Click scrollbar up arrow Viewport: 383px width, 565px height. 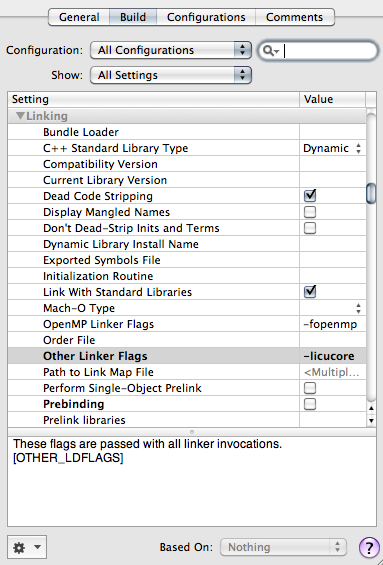click(371, 408)
